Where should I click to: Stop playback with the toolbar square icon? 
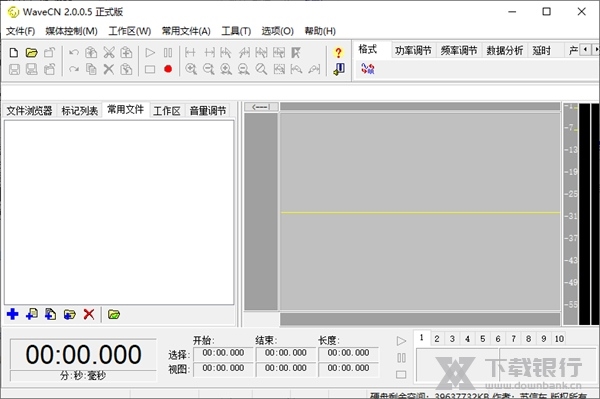150,69
